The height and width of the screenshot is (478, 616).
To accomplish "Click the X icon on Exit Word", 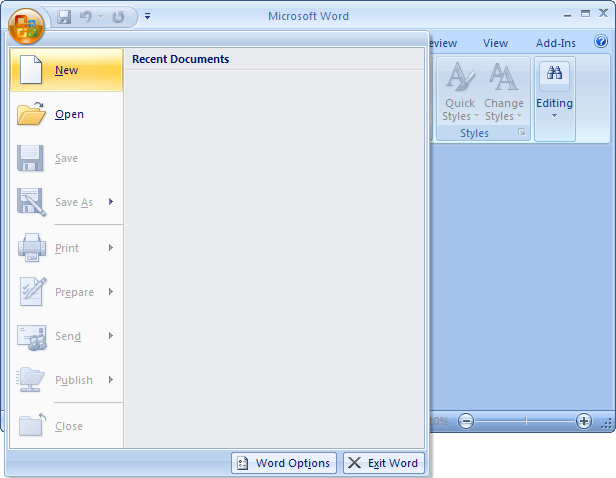I will click(x=354, y=463).
